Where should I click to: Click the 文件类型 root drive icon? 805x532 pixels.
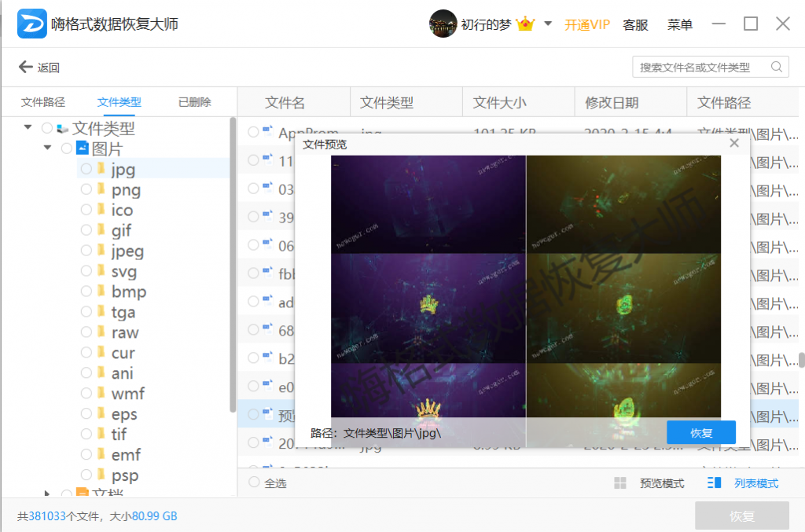coord(63,128)
